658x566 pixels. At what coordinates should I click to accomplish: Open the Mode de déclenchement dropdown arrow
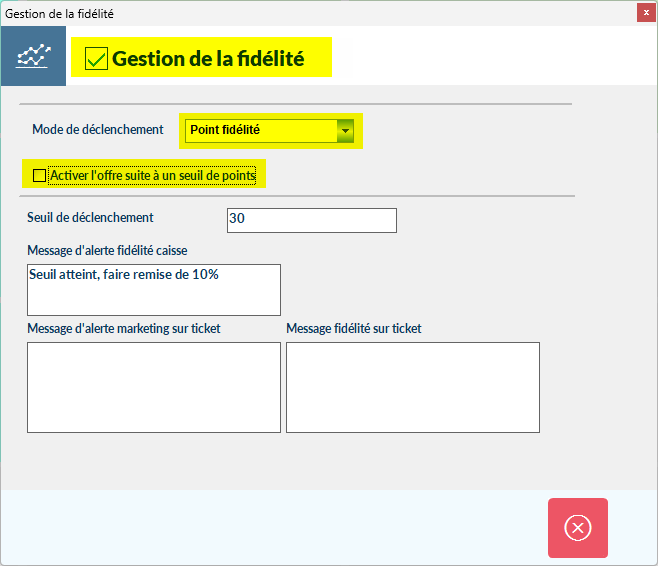[345, 131]
